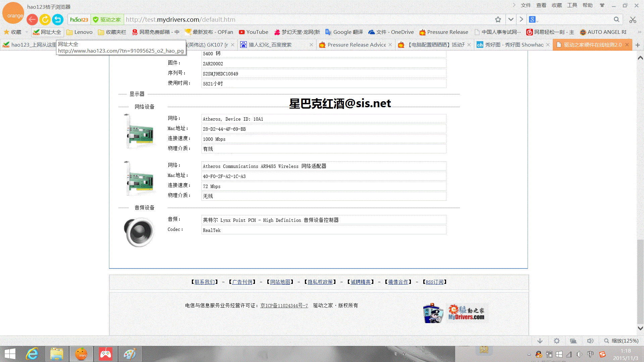Open the 查看 menu
644x362 pixels.
click(541, 5)
